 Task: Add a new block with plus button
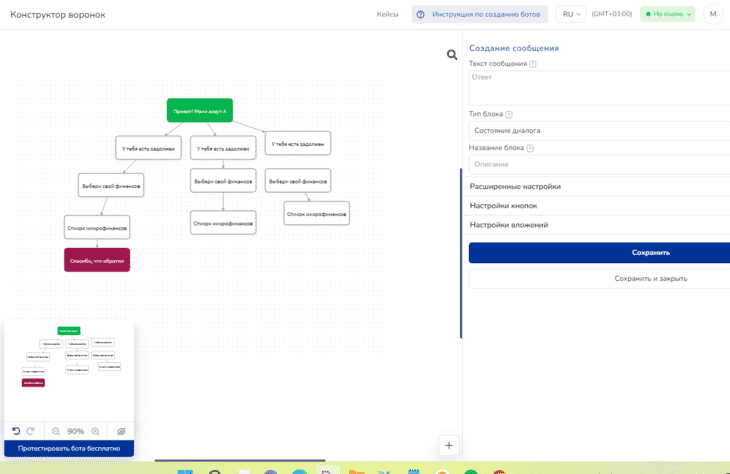click(449, 445)
